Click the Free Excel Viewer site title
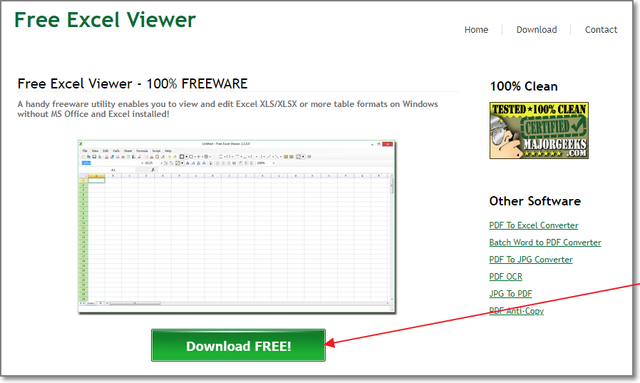 coord(105,20)
